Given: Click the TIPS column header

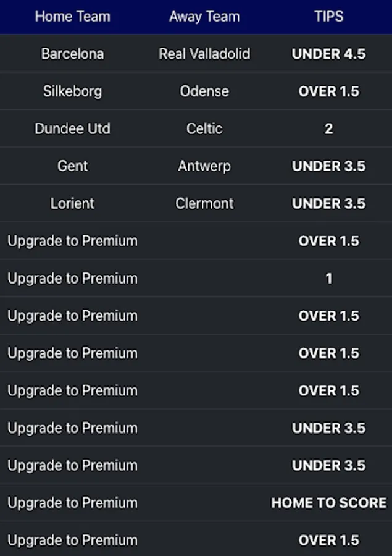Looking at the screenshot, I should tap(328, 17).
